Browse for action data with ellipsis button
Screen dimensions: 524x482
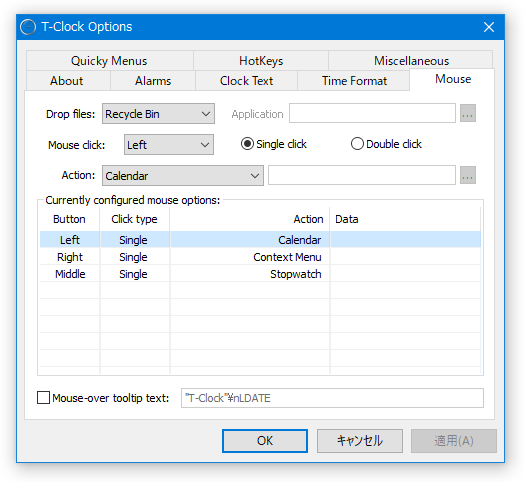pyautogui.click(x=468, y=175)
